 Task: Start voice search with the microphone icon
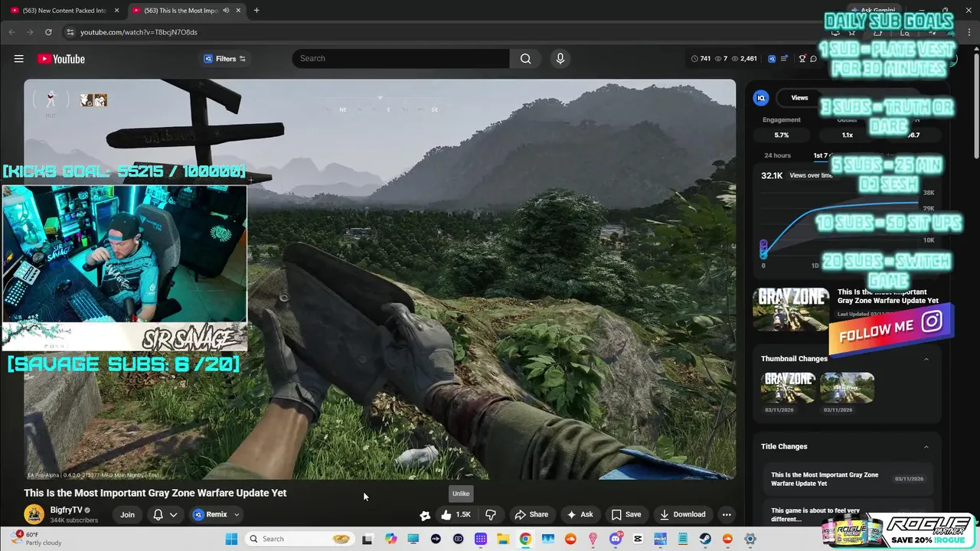tap(560, 59)
